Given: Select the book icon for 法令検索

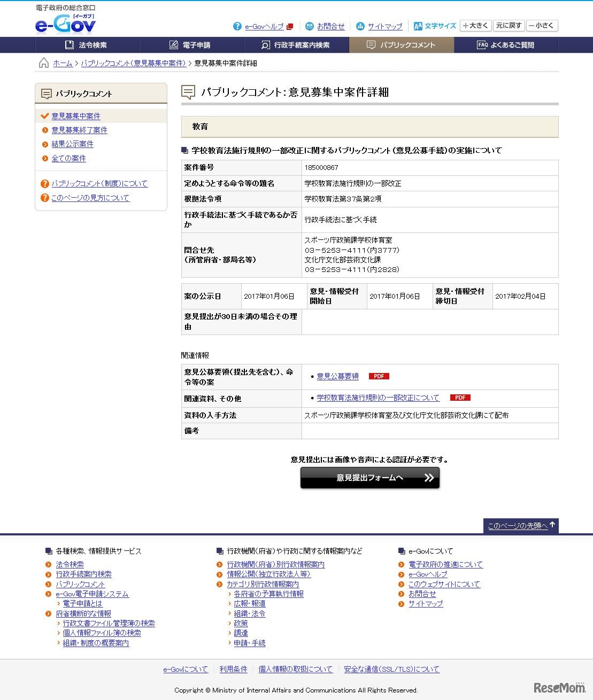Looking at the screenshot, I should (x=68, y=45).
